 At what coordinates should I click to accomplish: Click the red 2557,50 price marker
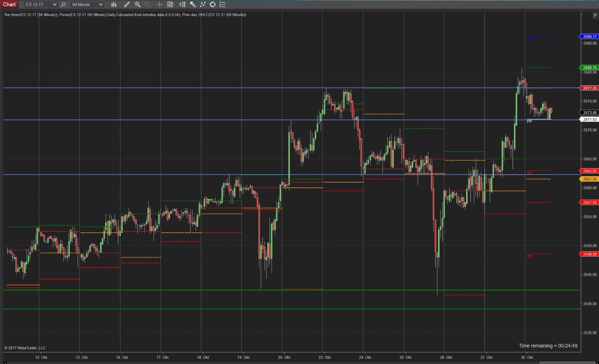[588, 203]
